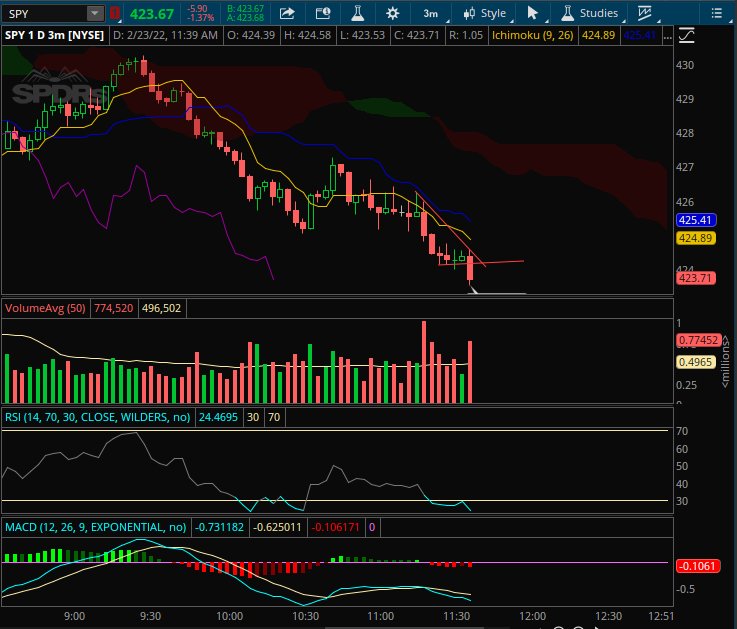The width and height of the screenshot is (737, 629).
Task: Click the volume average value 496,502
Action: [161, 308]
